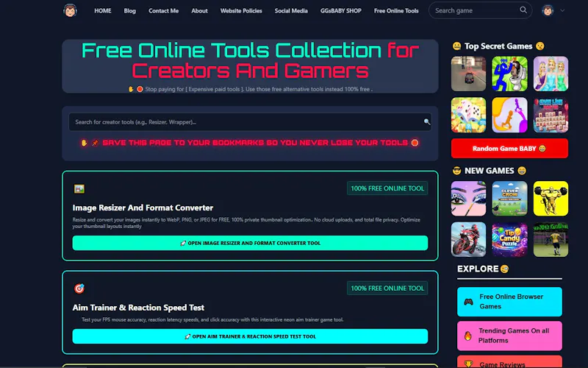Expand the profile dropdown chevron

point(562,10)
